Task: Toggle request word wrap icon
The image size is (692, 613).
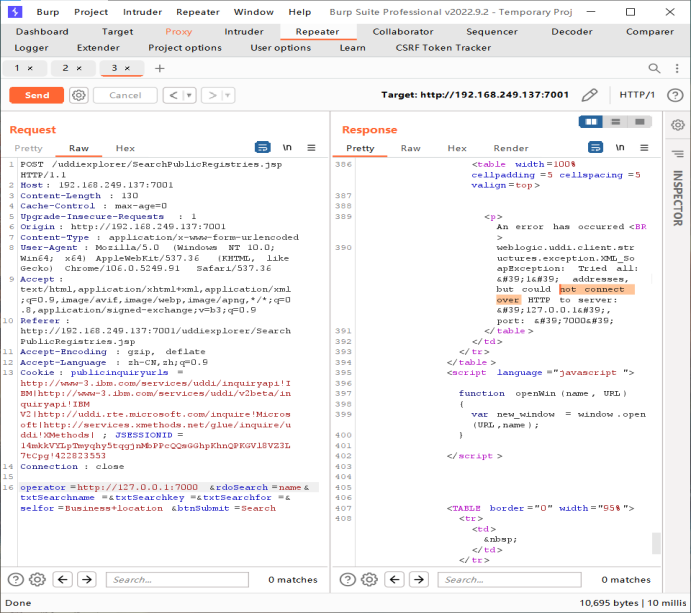Action: [263, 147]
